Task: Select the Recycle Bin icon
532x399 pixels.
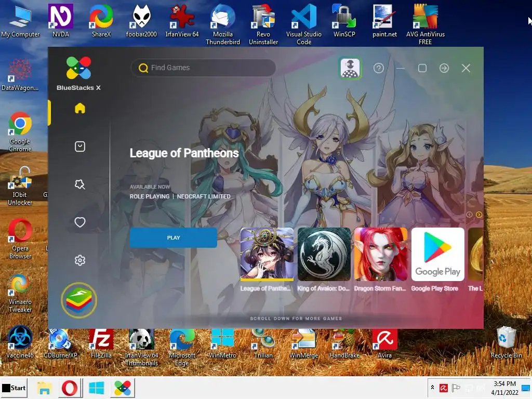Action: 506,342
